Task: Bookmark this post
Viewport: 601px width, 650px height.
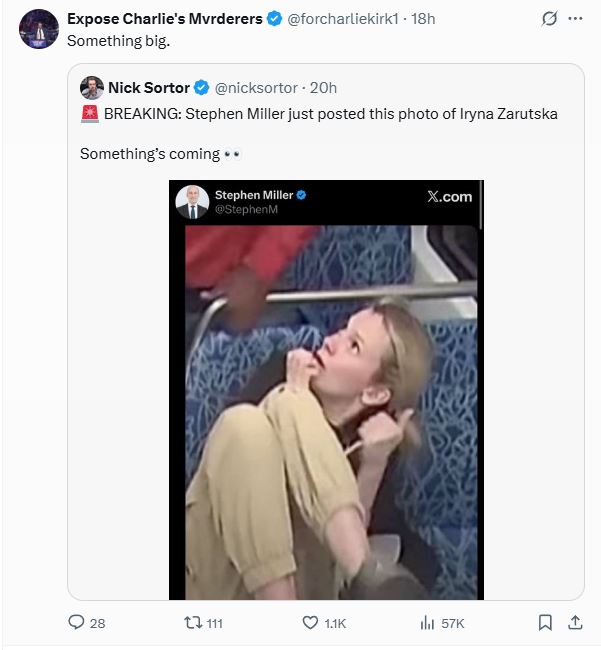Action: [545, 622]
